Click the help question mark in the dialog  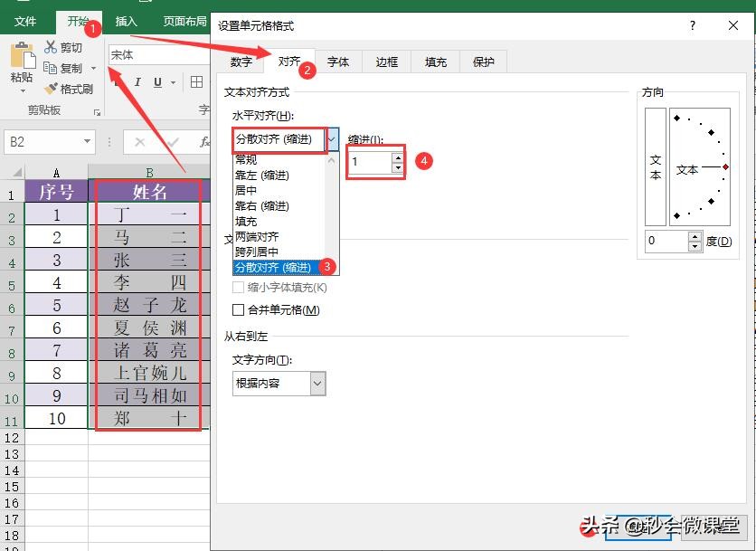(693, 25)
